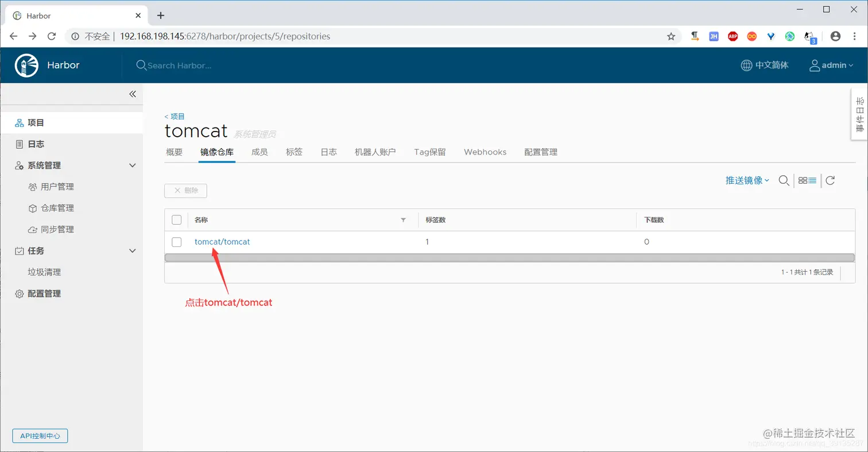Close the Harbor browser tab
Screen dimensions: 868x452
(138, 16)
